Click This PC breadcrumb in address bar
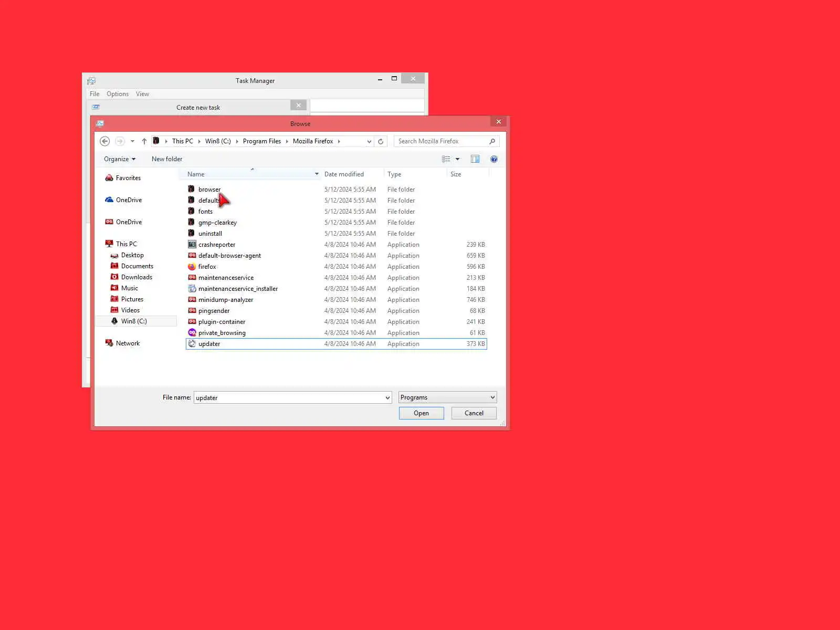The width and height of the screenshot is (840, 630). coord(182,141)
